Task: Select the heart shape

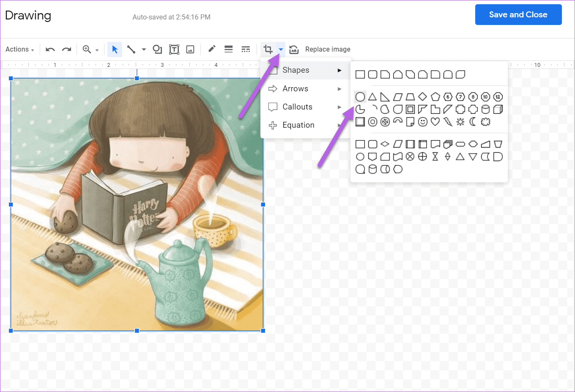Action: (435, 122)
